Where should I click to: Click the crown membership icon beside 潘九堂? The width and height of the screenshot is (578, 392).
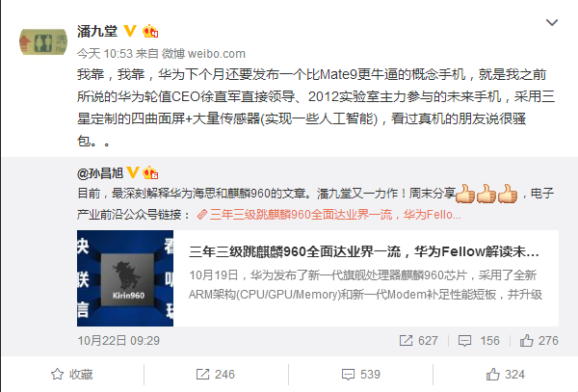(x=150, y=32)
